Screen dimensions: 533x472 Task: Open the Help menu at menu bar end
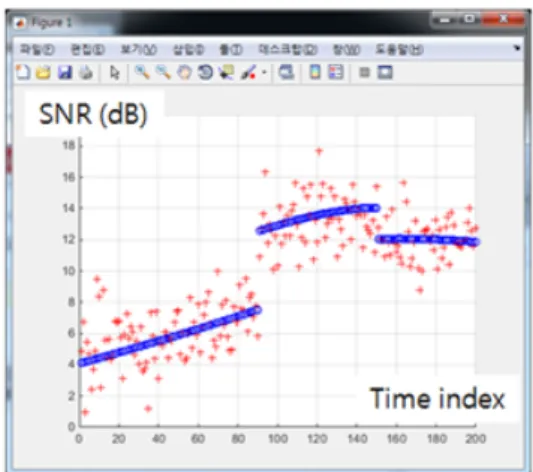[399, 50]
